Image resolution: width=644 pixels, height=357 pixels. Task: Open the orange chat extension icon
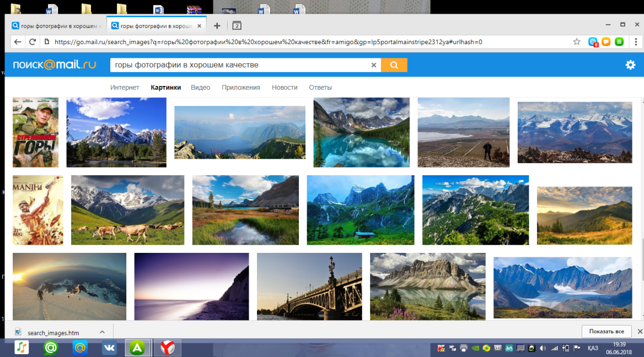pyautogui.click(x=606, y=42)
